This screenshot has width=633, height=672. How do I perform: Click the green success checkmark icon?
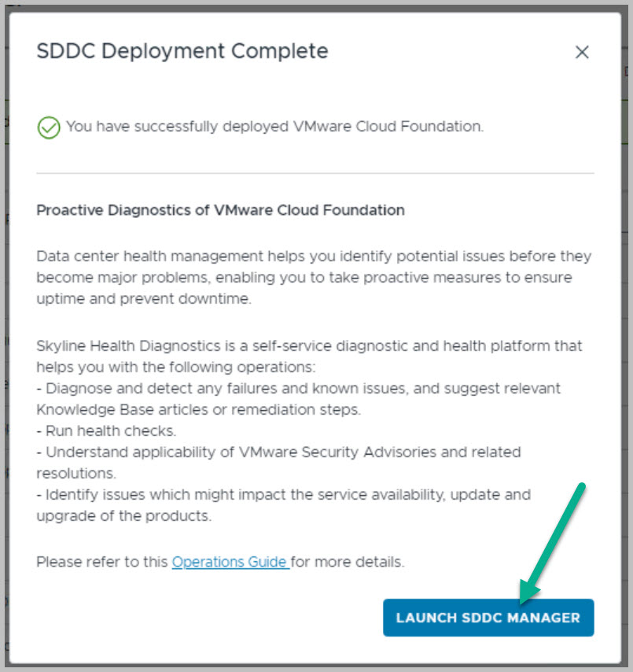click(x=49, y=127)
